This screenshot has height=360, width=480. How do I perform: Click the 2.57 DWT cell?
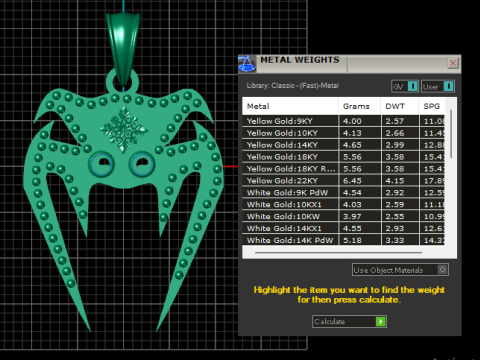(x=400, y=121)
